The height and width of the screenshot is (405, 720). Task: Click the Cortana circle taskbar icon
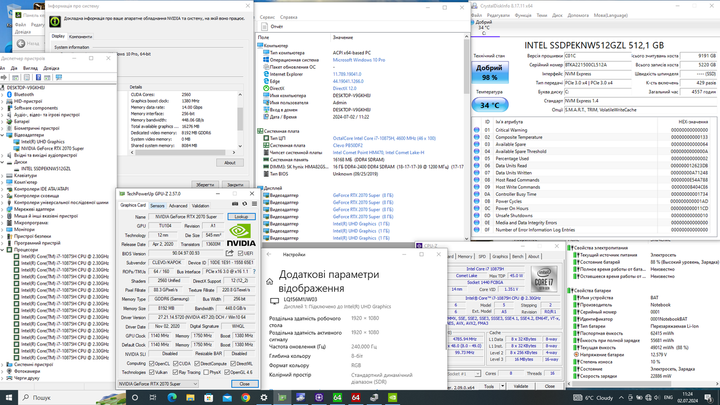(x=135, y=398)
